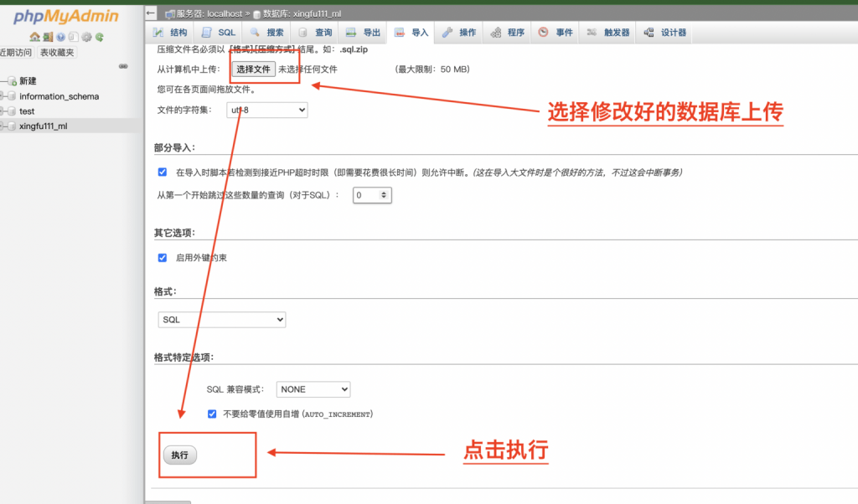
Task: Uncheck the PHP timeout interruption option
Action: coord(162,172)
